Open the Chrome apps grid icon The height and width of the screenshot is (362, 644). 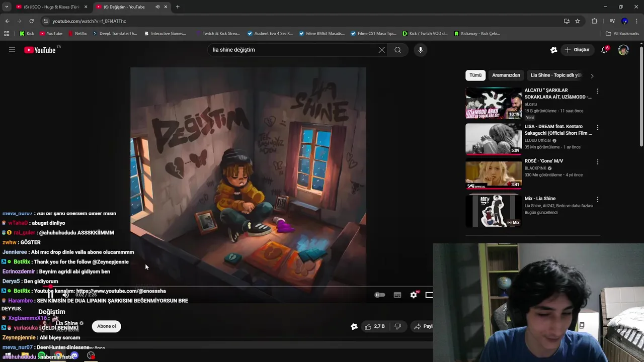7,34
